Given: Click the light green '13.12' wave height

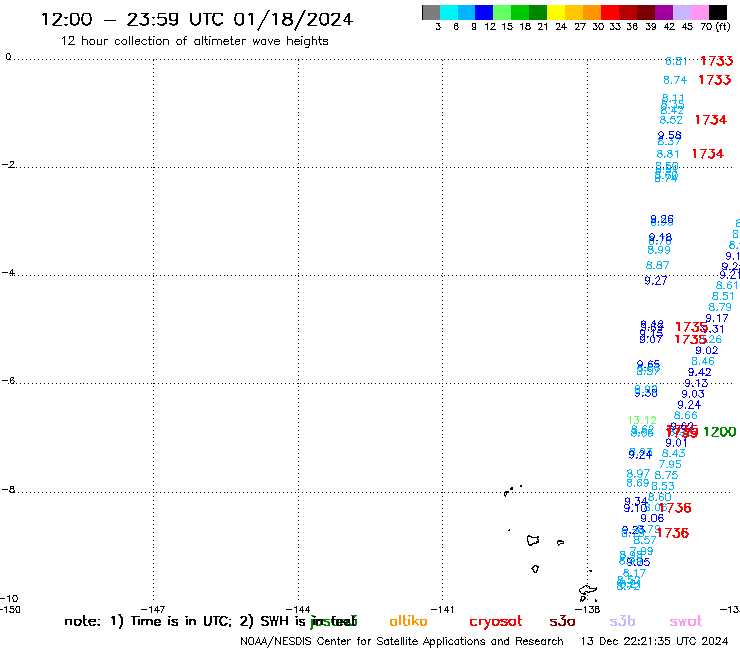Looking at the screenshot, I should 642,420.
